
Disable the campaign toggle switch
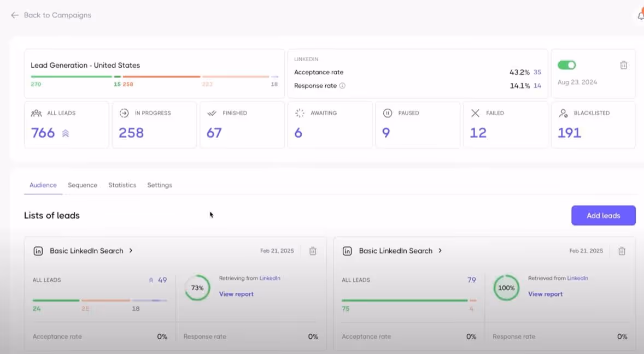pos(567,64)
